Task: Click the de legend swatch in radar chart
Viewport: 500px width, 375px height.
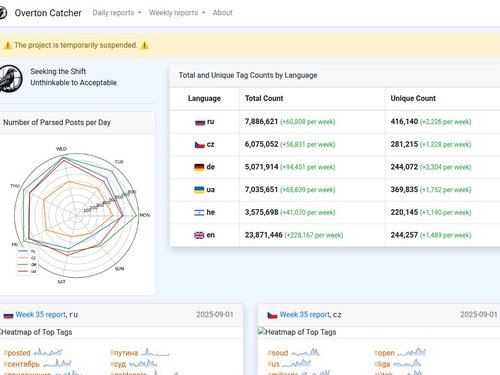Action: 23,264
